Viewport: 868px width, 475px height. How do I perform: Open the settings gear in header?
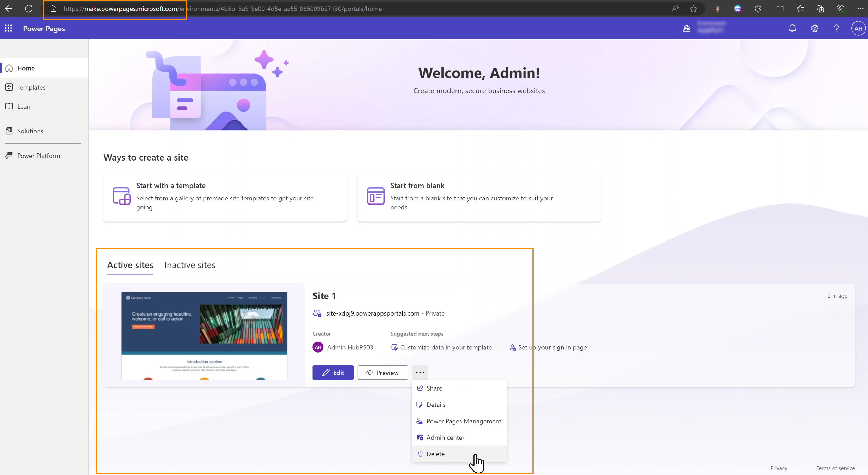(x=814, y=28)
